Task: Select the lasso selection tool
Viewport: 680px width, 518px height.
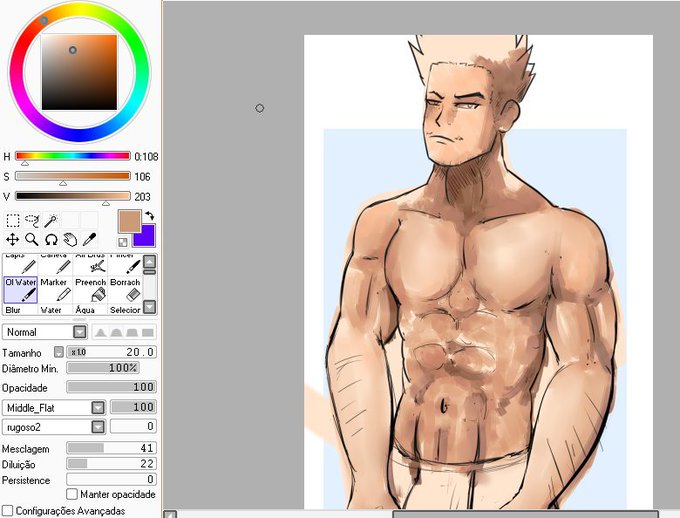Action: (x=32, y=220)
